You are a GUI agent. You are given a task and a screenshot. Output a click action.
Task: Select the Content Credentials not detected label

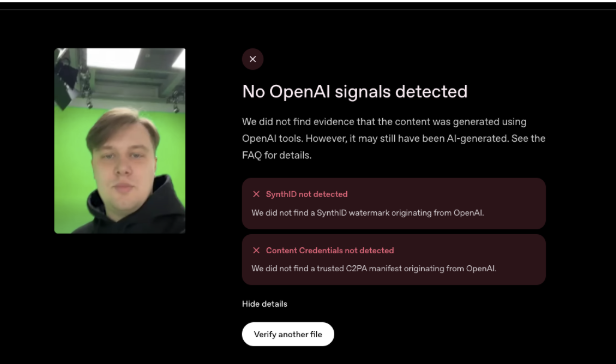(x=330, y=250)
